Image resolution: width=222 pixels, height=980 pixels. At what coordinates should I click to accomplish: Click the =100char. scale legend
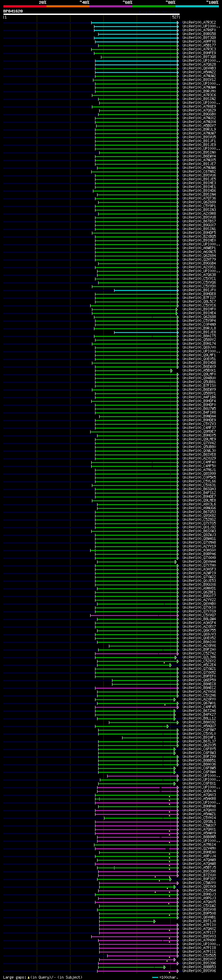point(165,977)
